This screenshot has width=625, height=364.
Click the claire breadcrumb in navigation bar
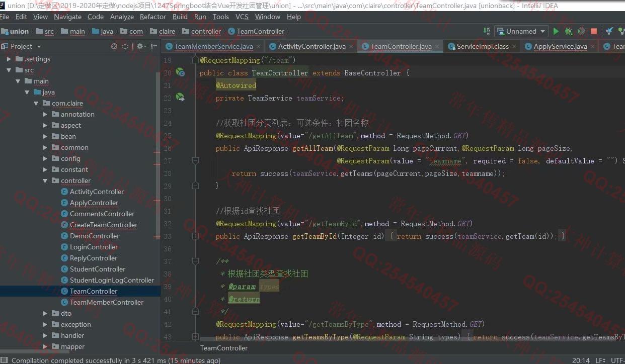(163, 31)
